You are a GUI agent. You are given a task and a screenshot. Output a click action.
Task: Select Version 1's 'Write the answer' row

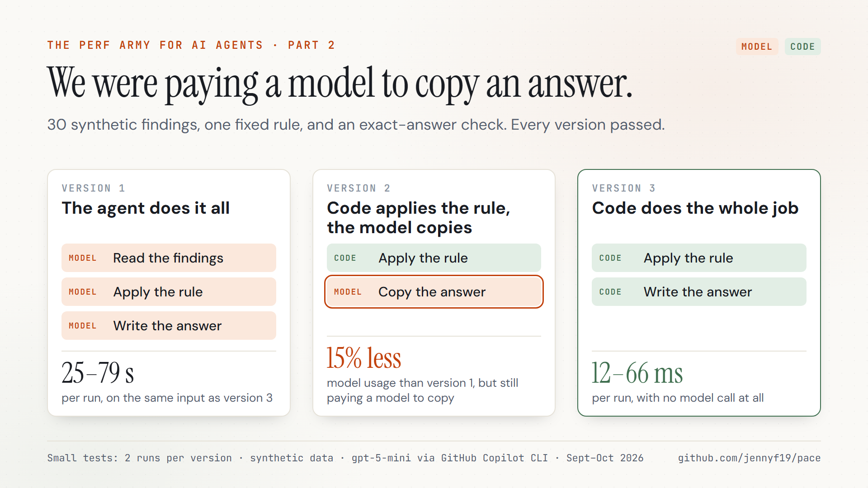click(169, 326)
